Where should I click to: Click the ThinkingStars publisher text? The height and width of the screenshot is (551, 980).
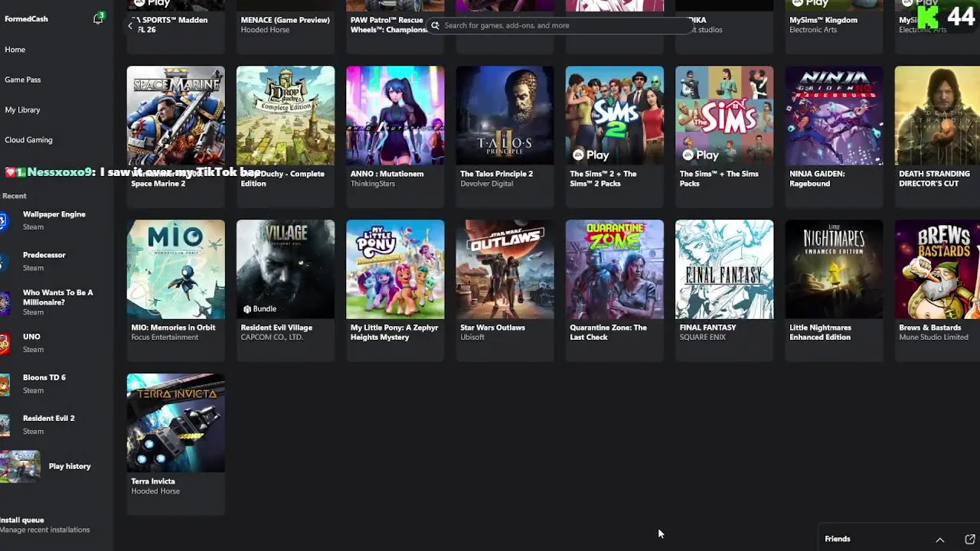[372, 184]
